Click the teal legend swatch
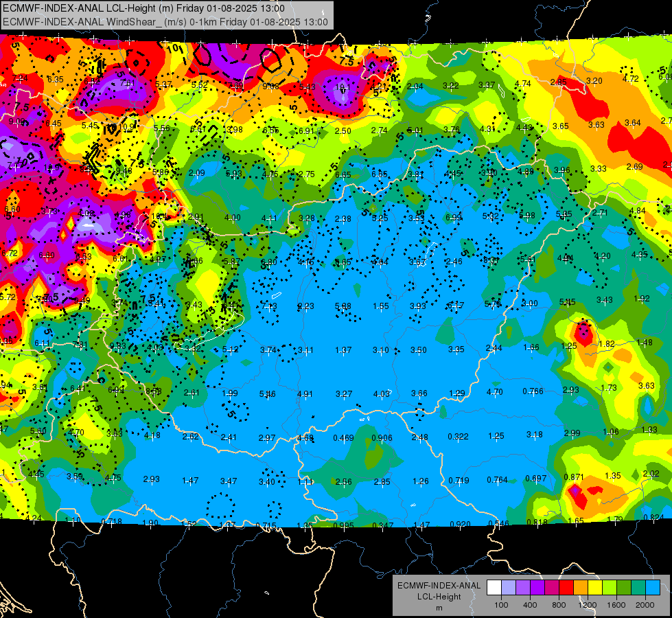 pyautogui.click(x=638, y=588)
